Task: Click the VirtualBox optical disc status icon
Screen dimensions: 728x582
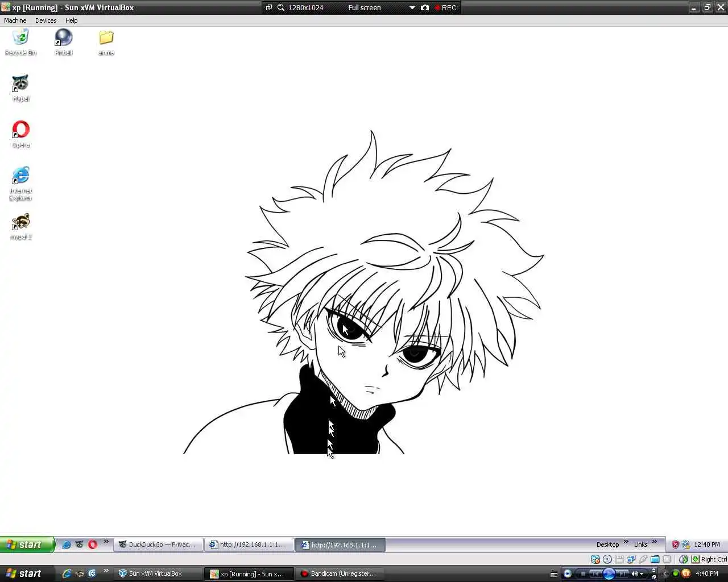Action: (x=607, y=559)
